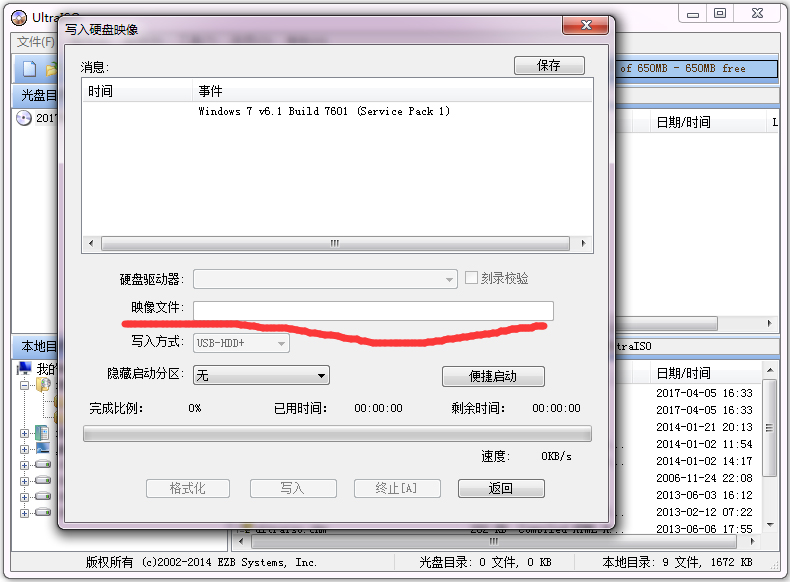Click the 写入 write button
The width and height of the screenshot is (790, 582).
[x=292, y=488]
